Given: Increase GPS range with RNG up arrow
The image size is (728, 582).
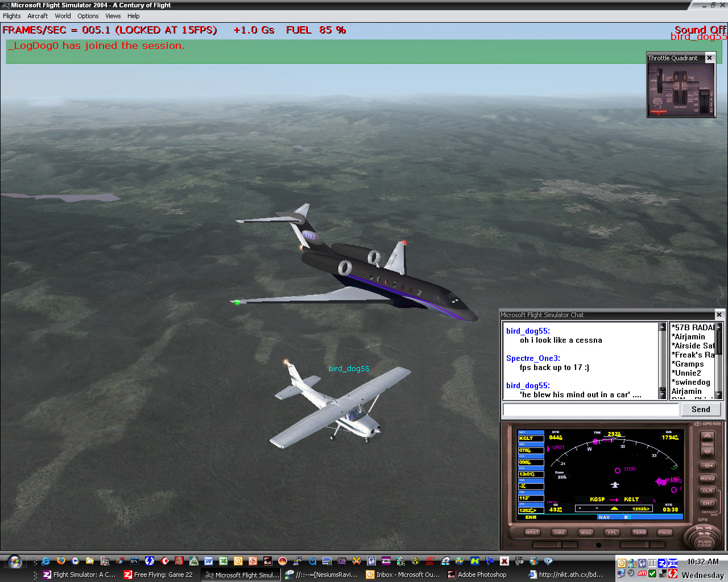Looking at the screenshot, I should pos(707,436).
